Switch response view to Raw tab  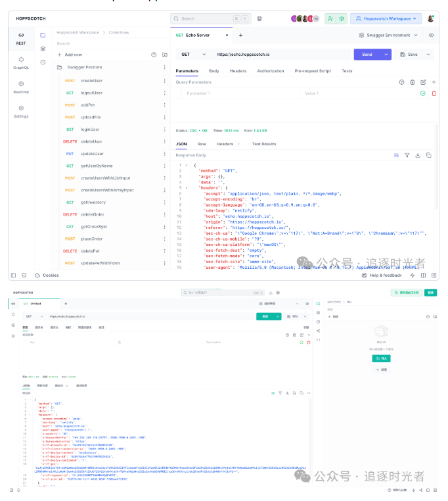(x=202, y=144)
